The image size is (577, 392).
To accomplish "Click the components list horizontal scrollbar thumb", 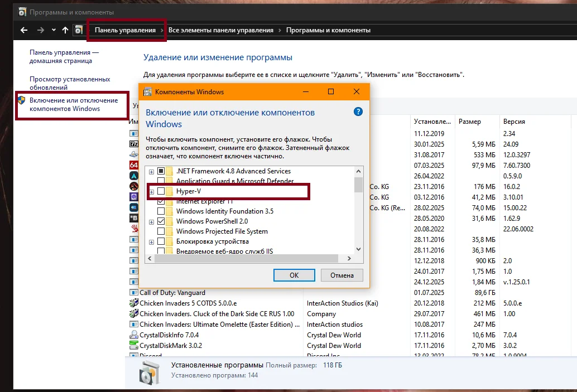I will pyautogui.click(x=246, y=259).
